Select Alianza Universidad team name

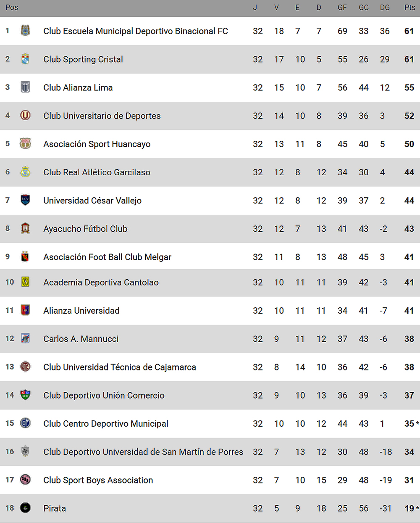(x=81, y=311)
